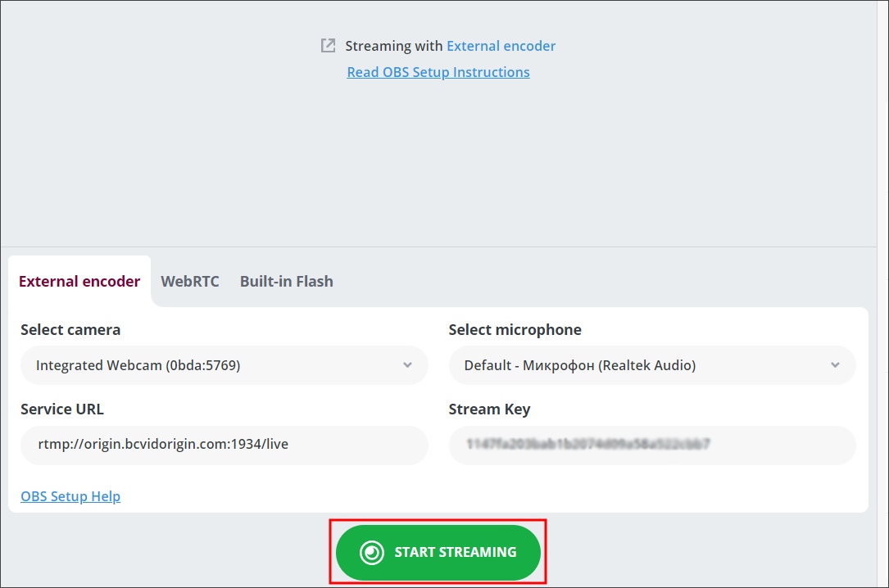This screenshot has width=889, height=588.
Task: Click the external link icon beside Streaming with
Action: 328,45
